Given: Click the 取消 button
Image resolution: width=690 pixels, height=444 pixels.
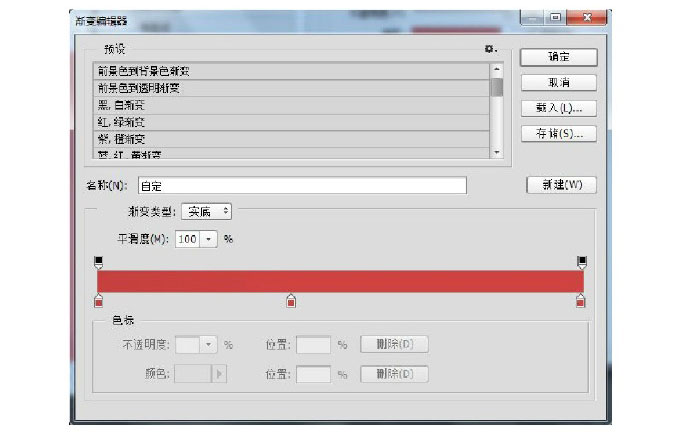Looking at the screenshot, I should [x=558, y=83].
